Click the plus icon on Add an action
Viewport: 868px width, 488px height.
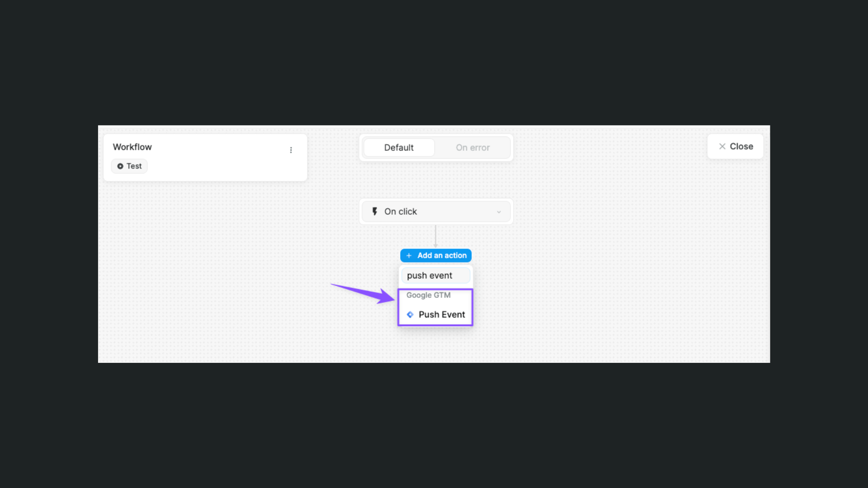[408, 255]
